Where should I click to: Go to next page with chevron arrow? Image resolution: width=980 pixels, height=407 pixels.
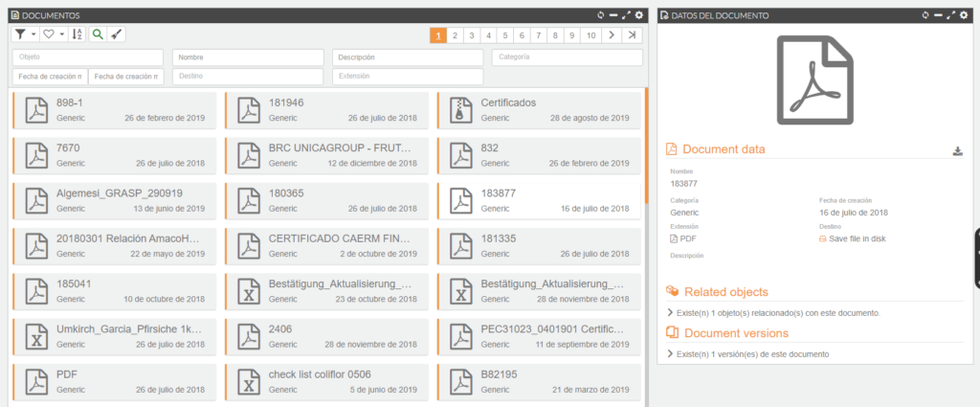click(612, 35)
